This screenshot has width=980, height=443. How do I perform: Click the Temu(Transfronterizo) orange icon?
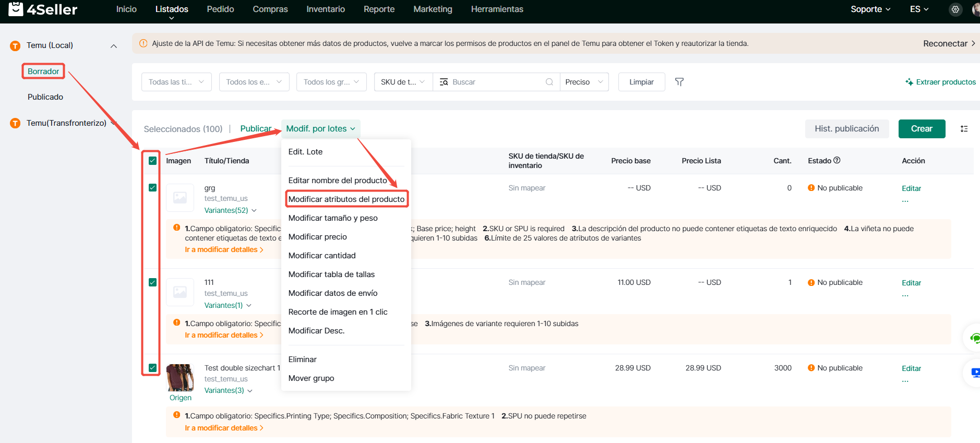point(16,123)
